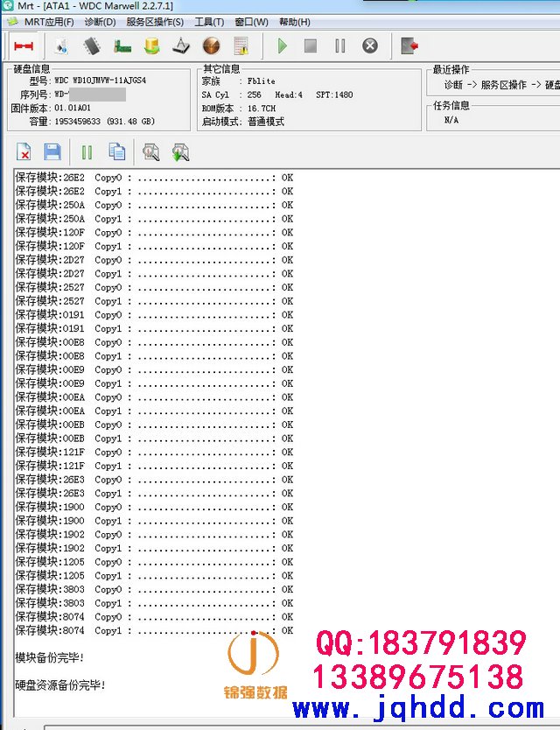The height and width of the screenshot is (730, 560).
Task: Click ROM version value 16.7CH
Action: click(x=261, y=109)
